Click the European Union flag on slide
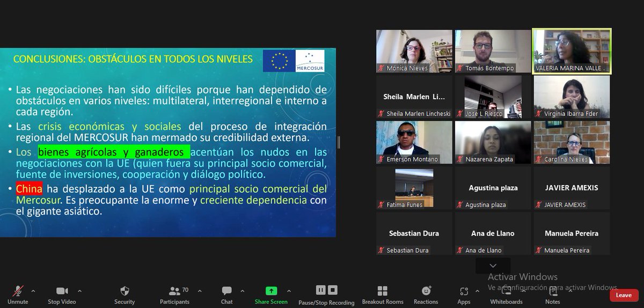 279,61
